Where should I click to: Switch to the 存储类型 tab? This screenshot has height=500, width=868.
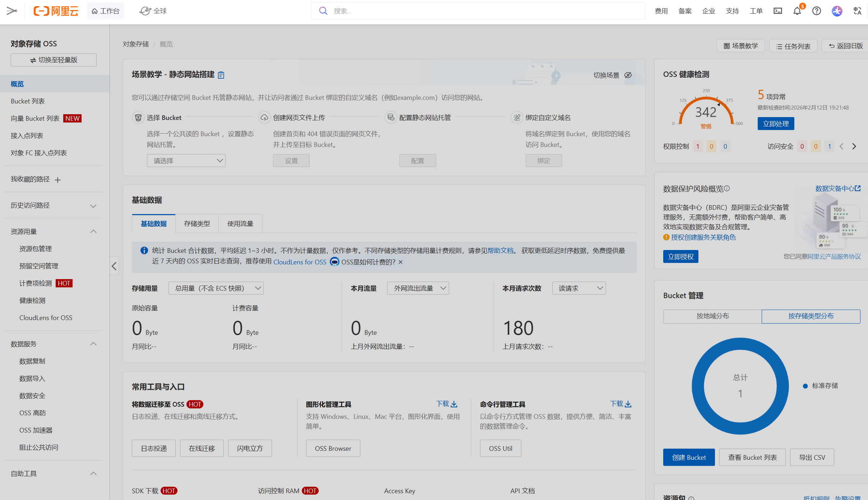pyautogui.click(x=197, y=224)
